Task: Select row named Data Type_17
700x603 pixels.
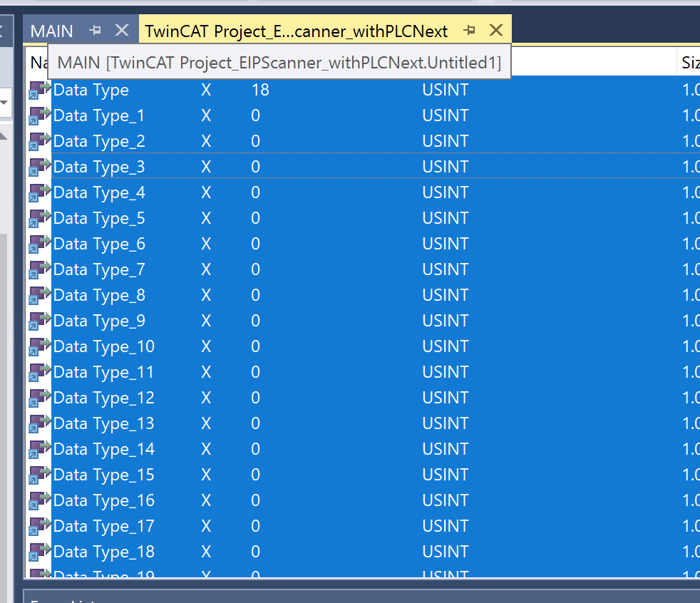Action: tap(104, 526)
